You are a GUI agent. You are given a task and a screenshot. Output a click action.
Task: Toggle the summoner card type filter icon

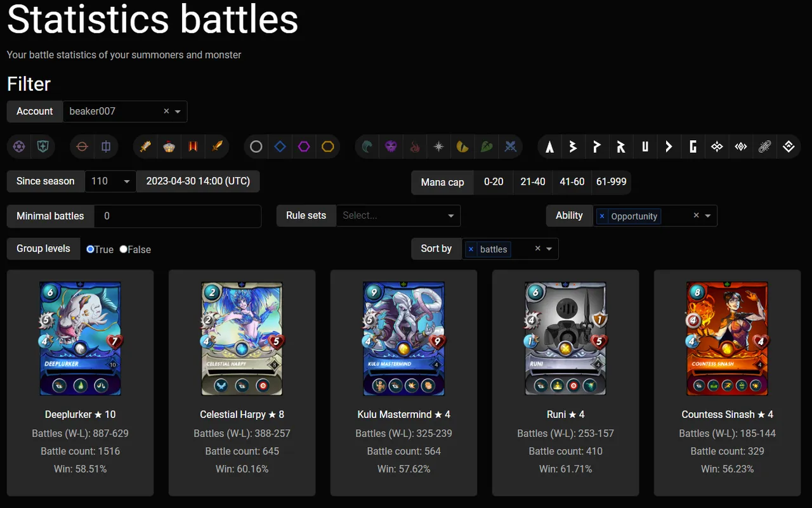coord(20,147)
